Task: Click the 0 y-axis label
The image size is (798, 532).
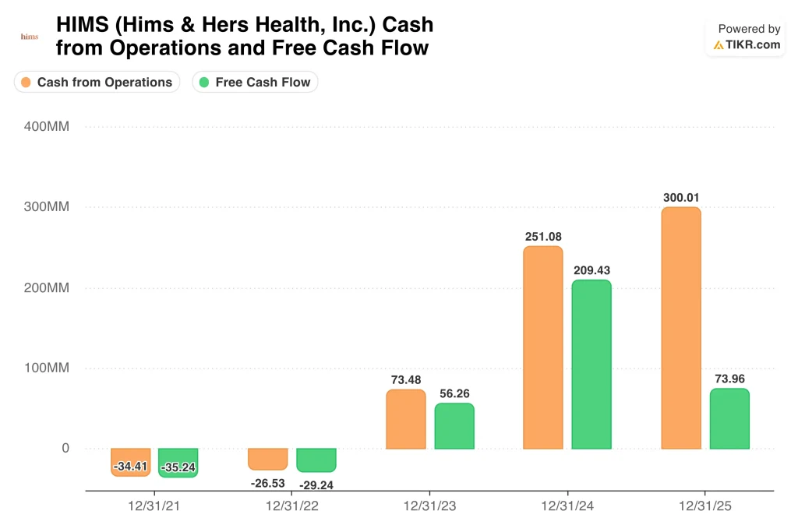Action: (65, 448)
